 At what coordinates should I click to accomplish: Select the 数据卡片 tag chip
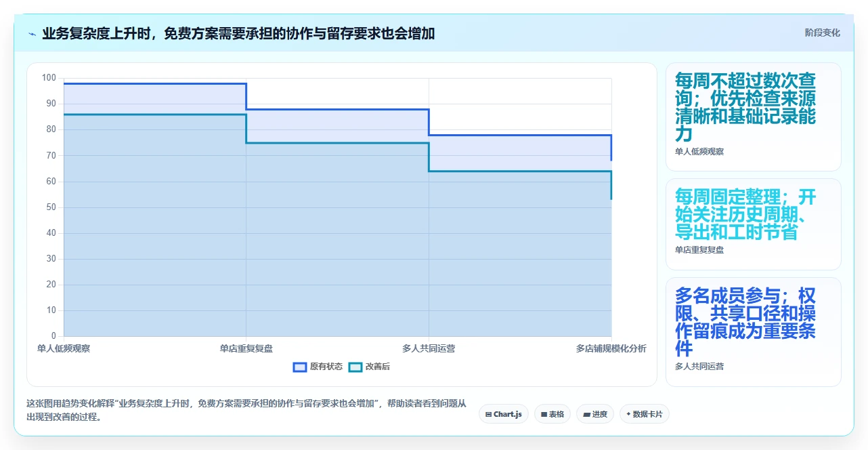(x=645, y=414)
